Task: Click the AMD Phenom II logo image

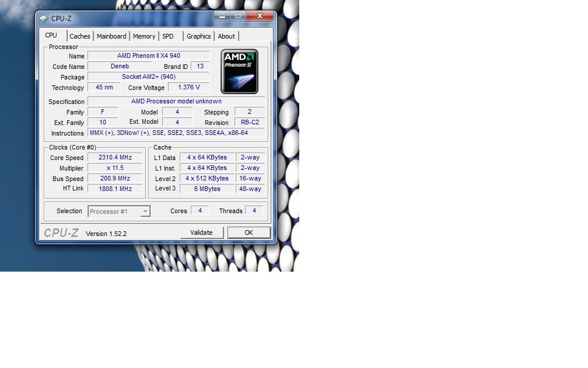Action: coord(239,71)
